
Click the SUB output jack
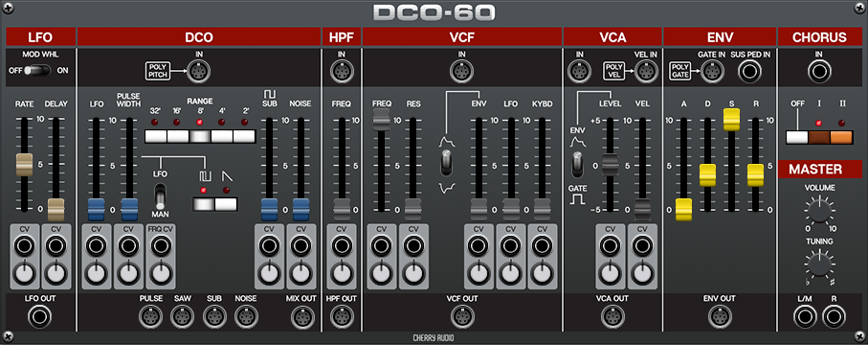click(214, 317)
